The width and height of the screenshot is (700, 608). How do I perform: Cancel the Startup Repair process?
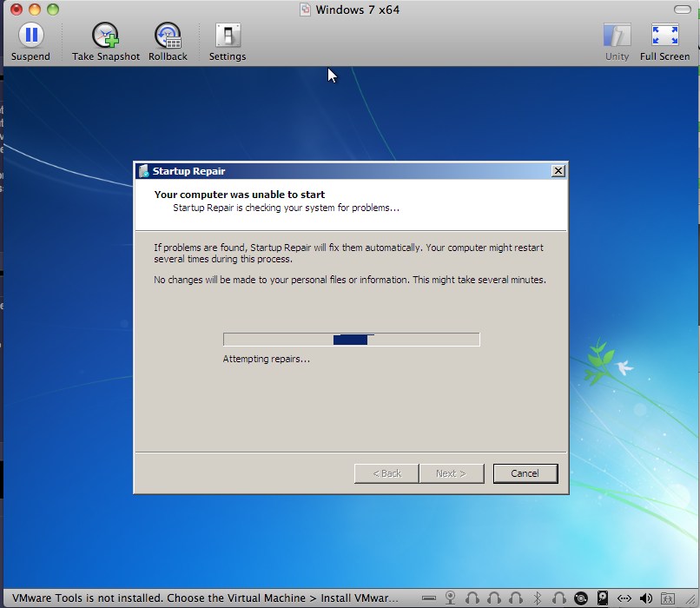(525, 473)
